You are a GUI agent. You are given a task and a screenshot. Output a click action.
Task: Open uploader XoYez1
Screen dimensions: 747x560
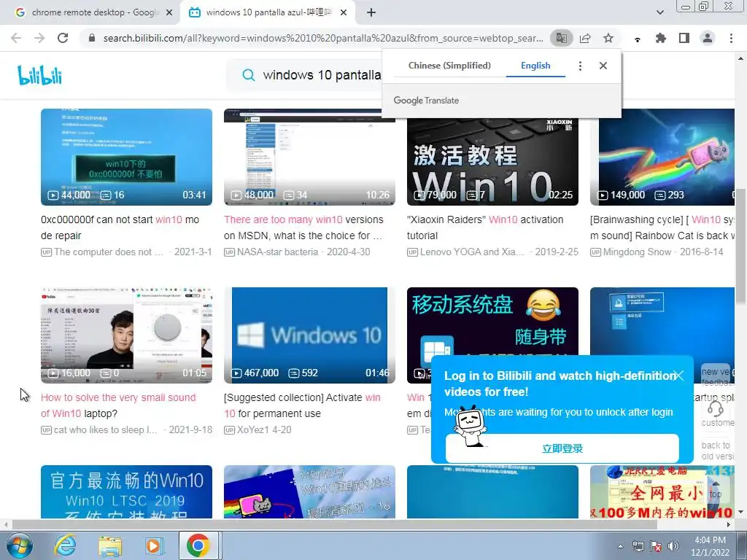pyautogui.click(x=255, y=430)
